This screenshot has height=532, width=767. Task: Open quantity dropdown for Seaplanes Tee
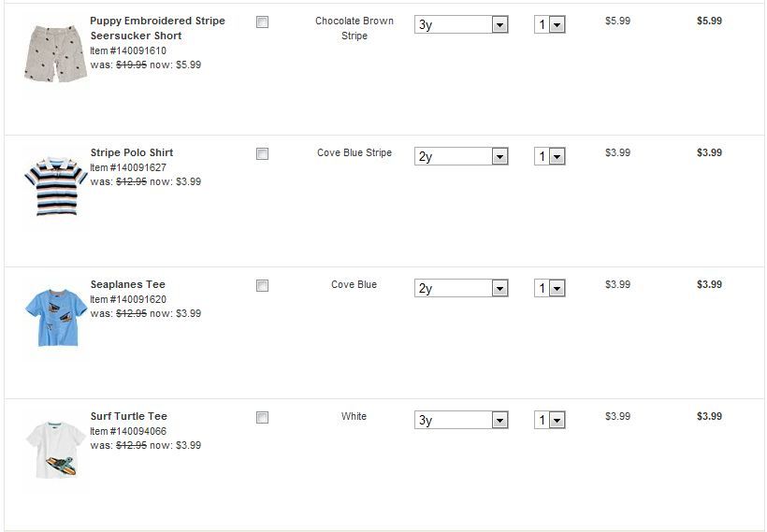[x=550, y=289]
